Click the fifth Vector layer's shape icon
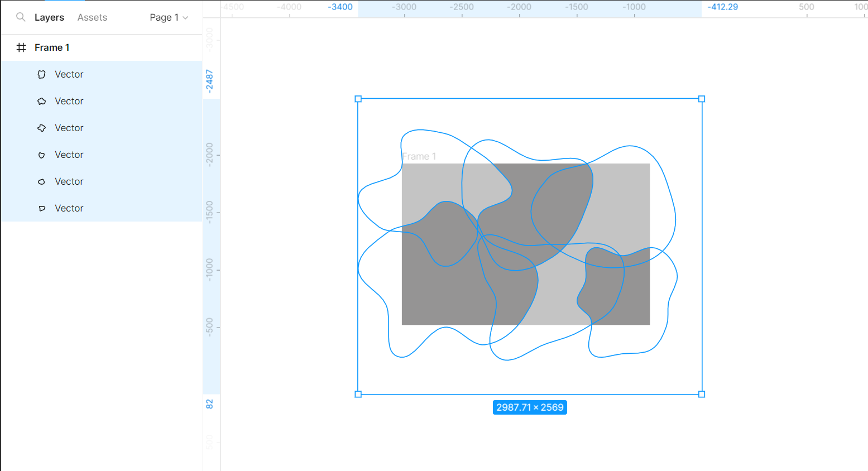This screenshot has width=868, height=471. click(41, 182)
